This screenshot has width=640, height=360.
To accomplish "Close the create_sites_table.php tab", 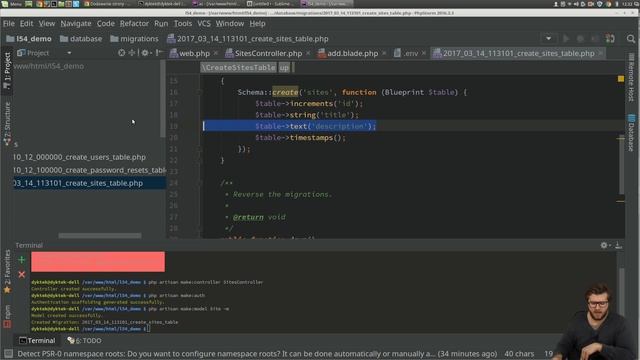I will [600, 53].
